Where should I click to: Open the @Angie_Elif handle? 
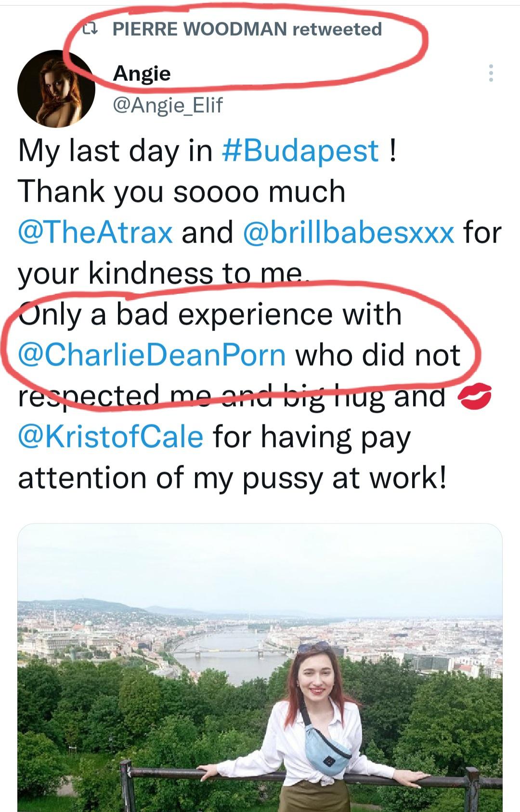coord(168,105)
